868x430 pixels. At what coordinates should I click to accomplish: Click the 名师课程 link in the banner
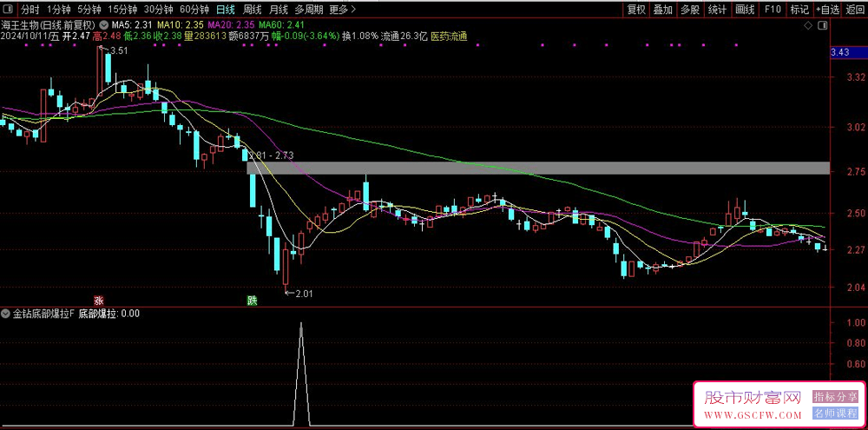(x=835, y=413)
